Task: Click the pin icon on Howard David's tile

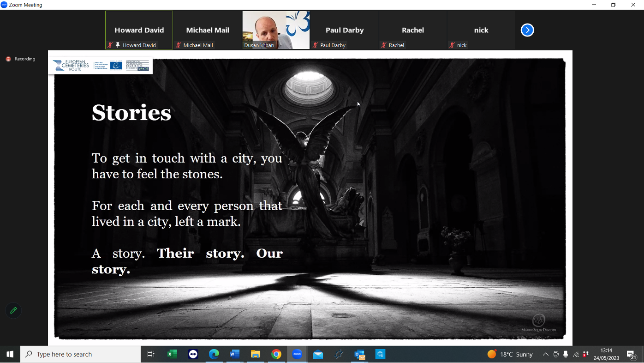Action: coord(118,45)
